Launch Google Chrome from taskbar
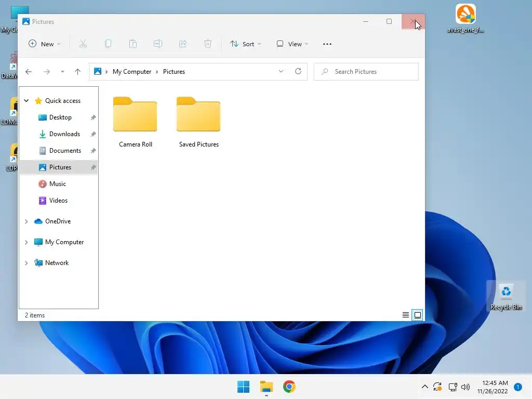The height and width of the screenshot is (399, 532). click(x=289, y=387)
